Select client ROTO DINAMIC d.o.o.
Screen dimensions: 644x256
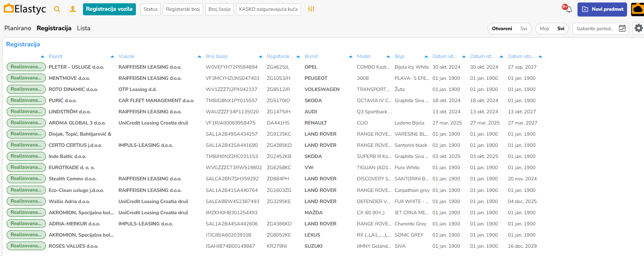73,89
